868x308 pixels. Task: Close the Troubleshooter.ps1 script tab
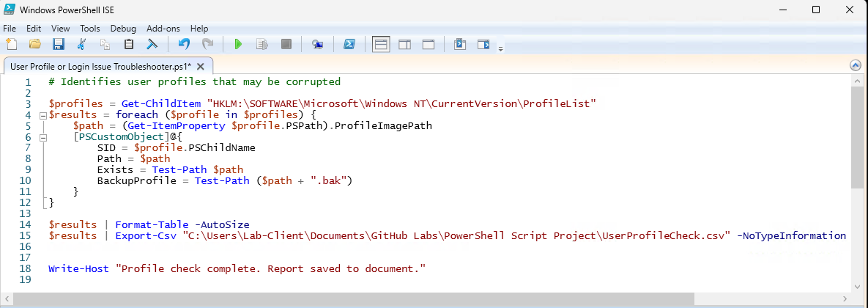tap(201, 67)
